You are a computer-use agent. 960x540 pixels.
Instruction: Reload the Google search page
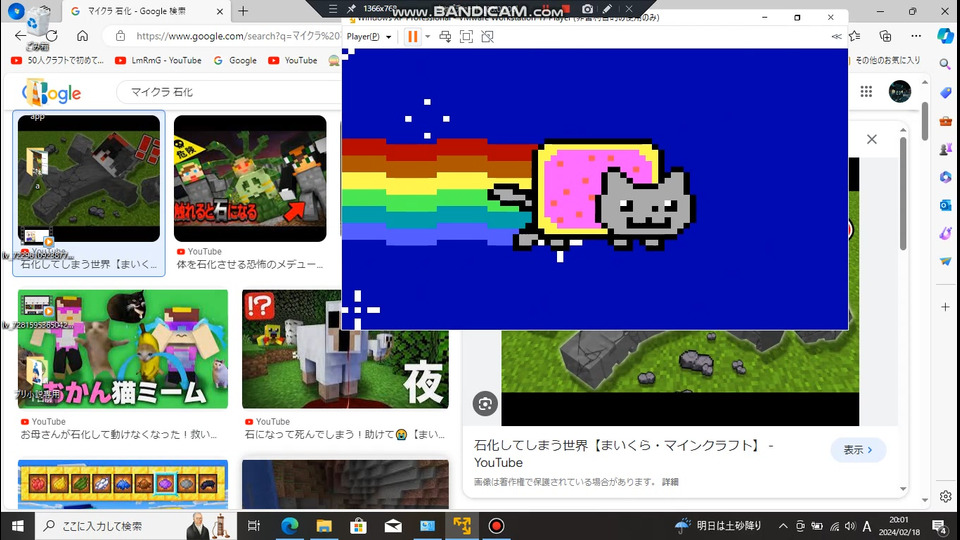[x=52, y=36]
